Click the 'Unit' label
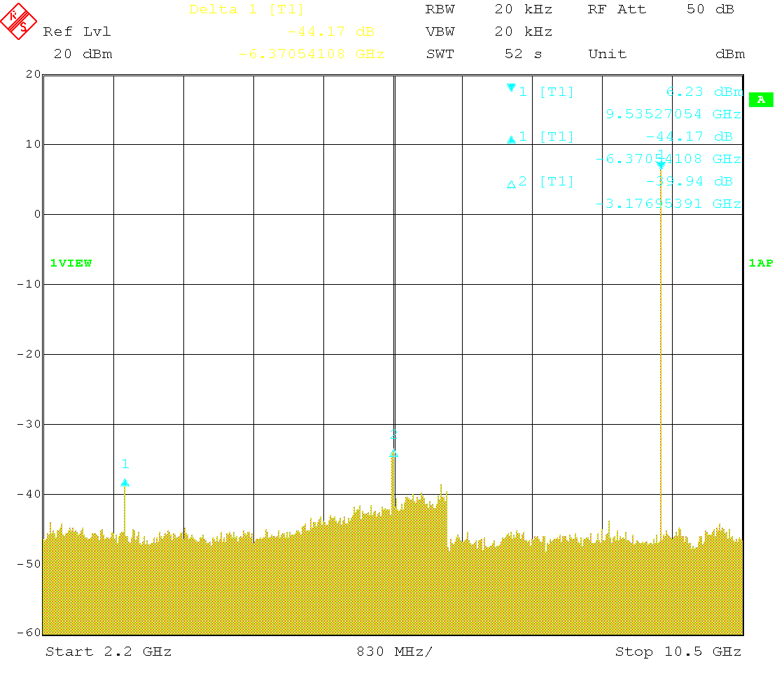 tap(608, 54)
